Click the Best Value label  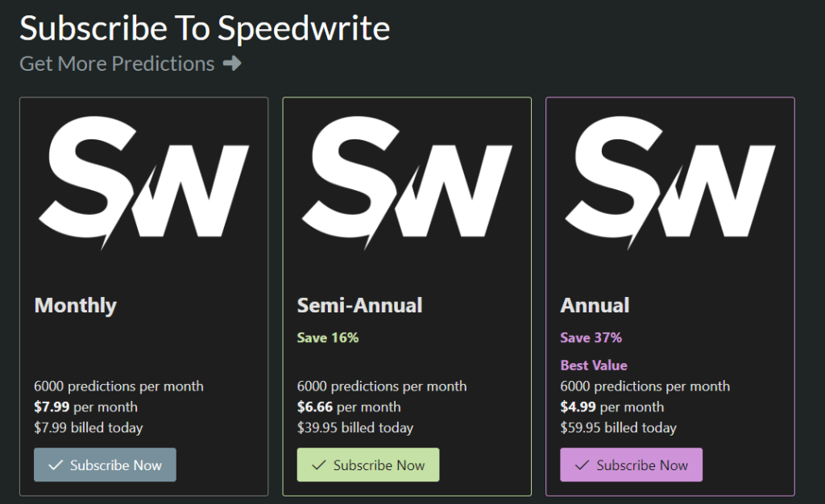[x=594, y=365]
